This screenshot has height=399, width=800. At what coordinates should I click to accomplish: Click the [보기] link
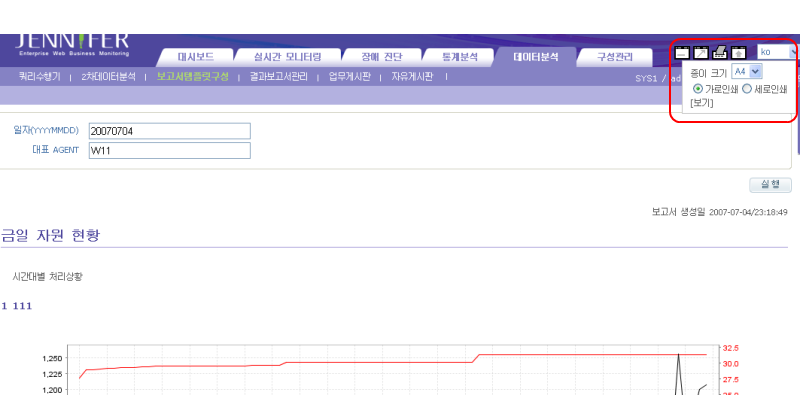click(x=701, y=103)
